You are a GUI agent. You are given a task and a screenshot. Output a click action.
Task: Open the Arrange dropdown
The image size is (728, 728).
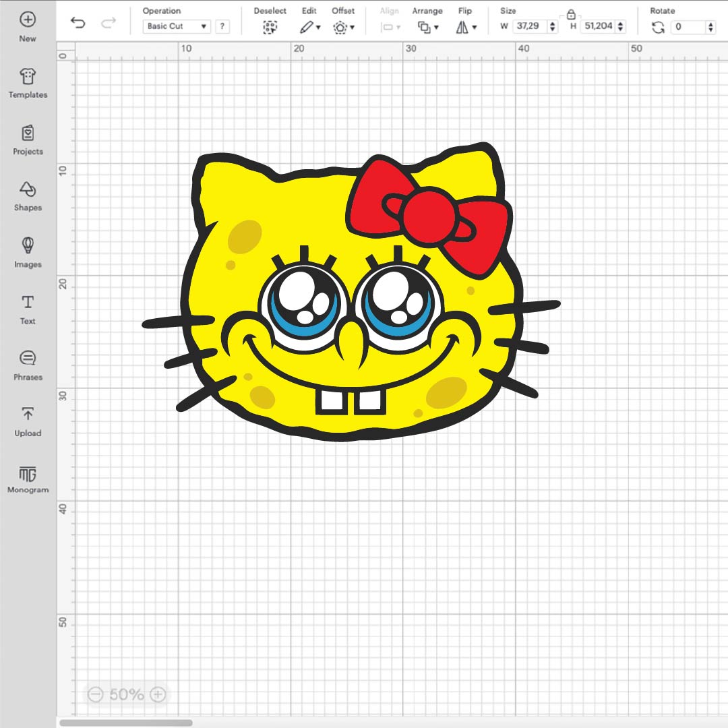click(x=427, y=27)
